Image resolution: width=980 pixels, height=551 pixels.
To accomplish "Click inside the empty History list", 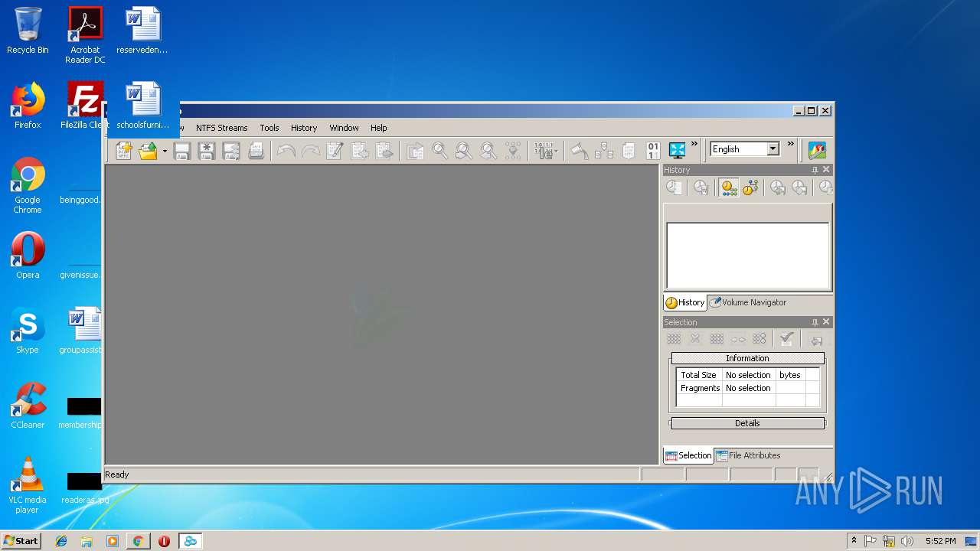I will [748, 256].
